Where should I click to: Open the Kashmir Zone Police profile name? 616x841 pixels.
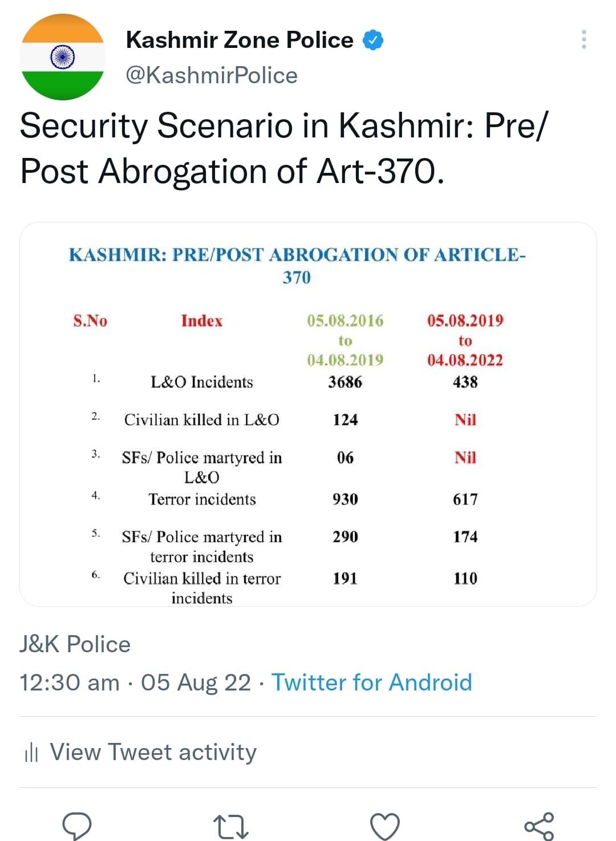240,40
